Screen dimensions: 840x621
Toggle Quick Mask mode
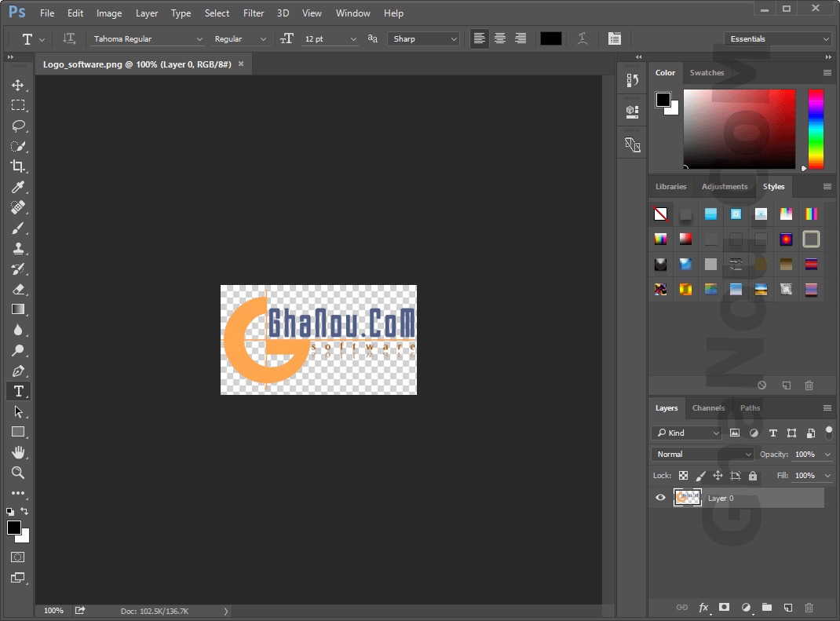pos(18,557)
